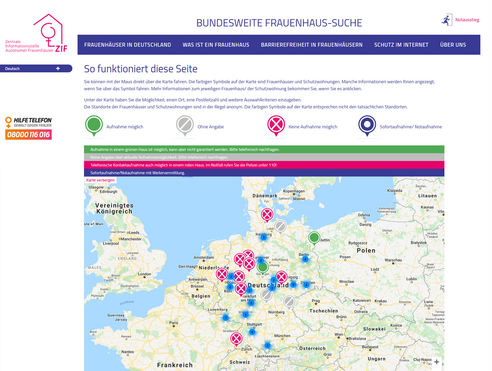Click the Notausstieg running-person exit icon
This screenshot has width=492, height=371.
coord(447,20)
